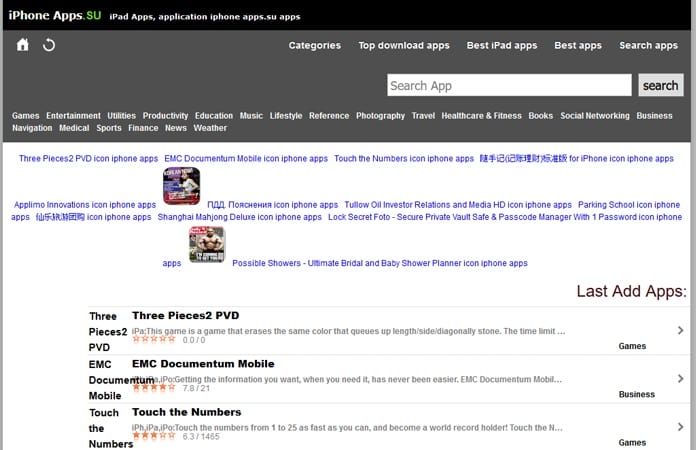Click Games label in Touch the Numbers row

coord(632,443)
